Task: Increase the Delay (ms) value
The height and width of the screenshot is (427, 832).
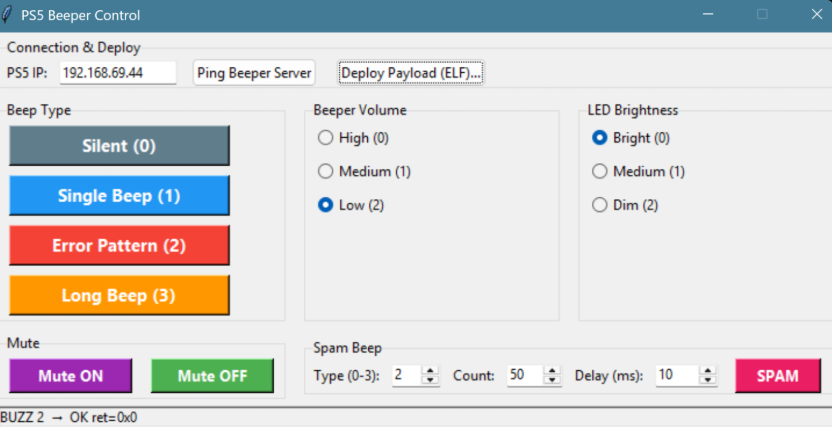Action: [x=708, y=371]
